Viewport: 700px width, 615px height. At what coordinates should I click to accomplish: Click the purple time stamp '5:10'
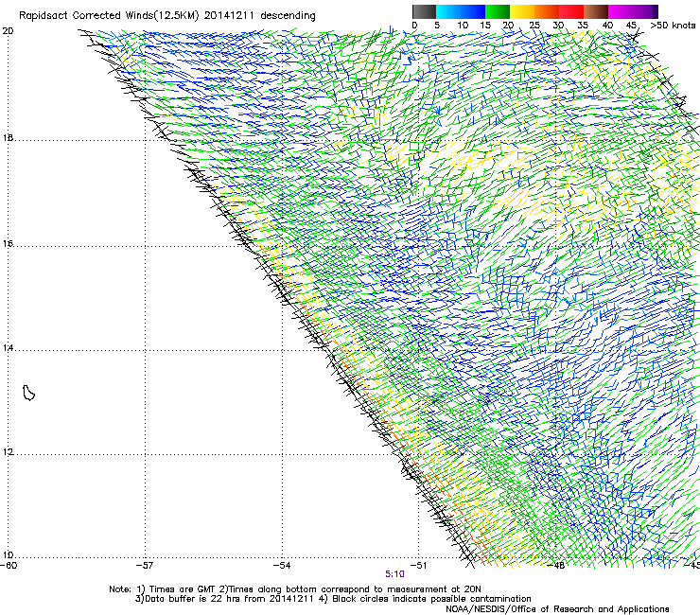[394, 574]
